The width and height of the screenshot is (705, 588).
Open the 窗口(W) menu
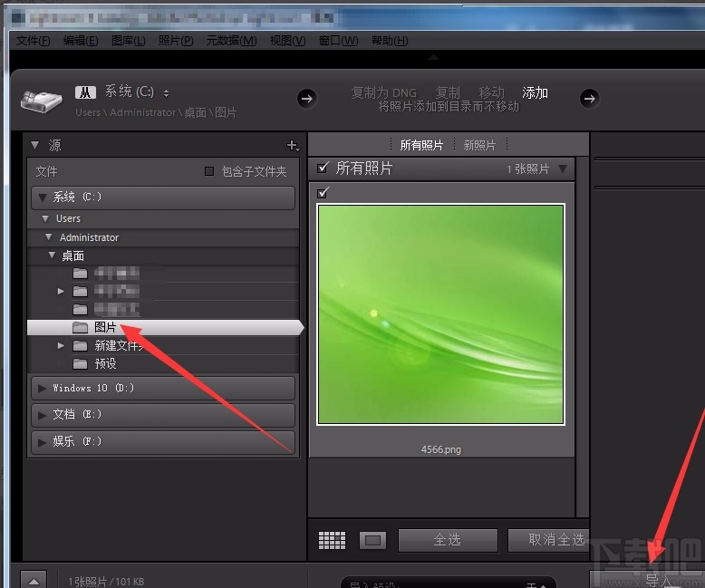339,41
